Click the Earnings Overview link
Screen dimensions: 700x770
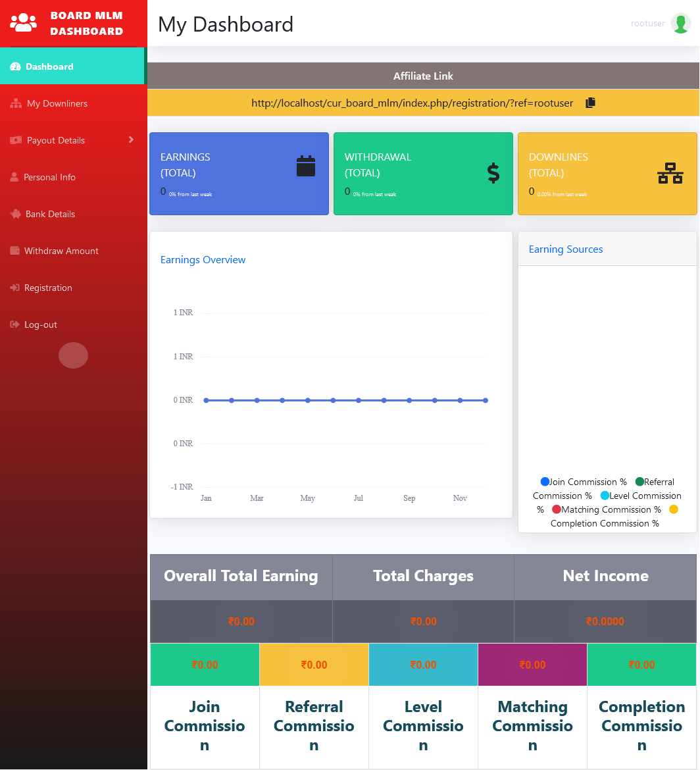coord(203,260)
